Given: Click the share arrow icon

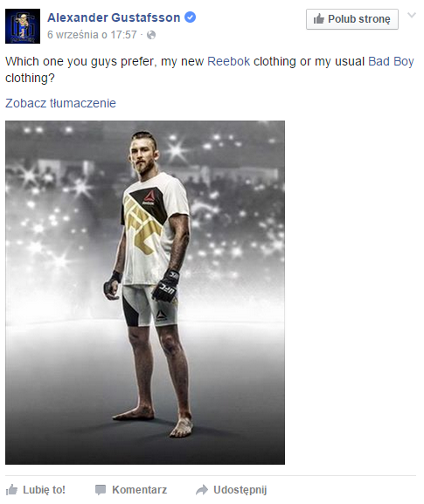Looking at the screenshot, I should 202,490.
